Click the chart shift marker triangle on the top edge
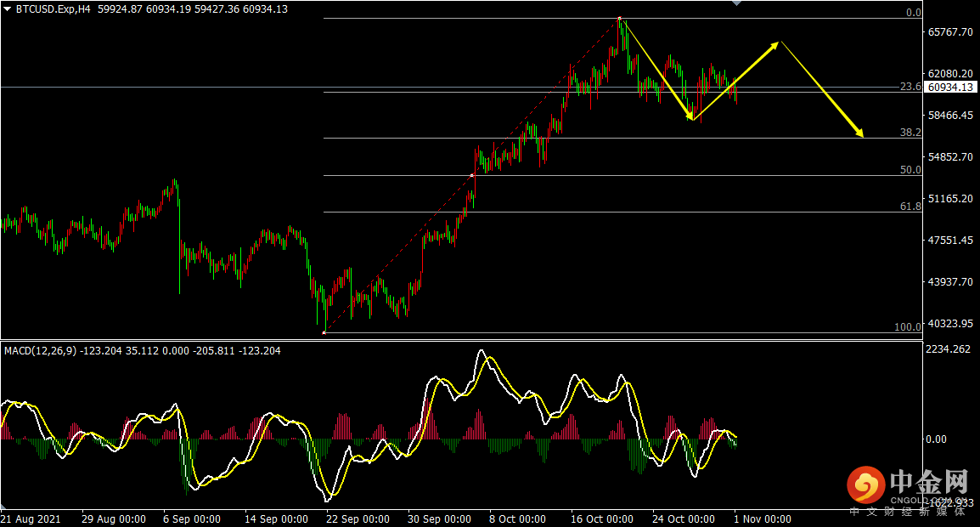Screen dimensions: 980x527 tap(737, 3)
